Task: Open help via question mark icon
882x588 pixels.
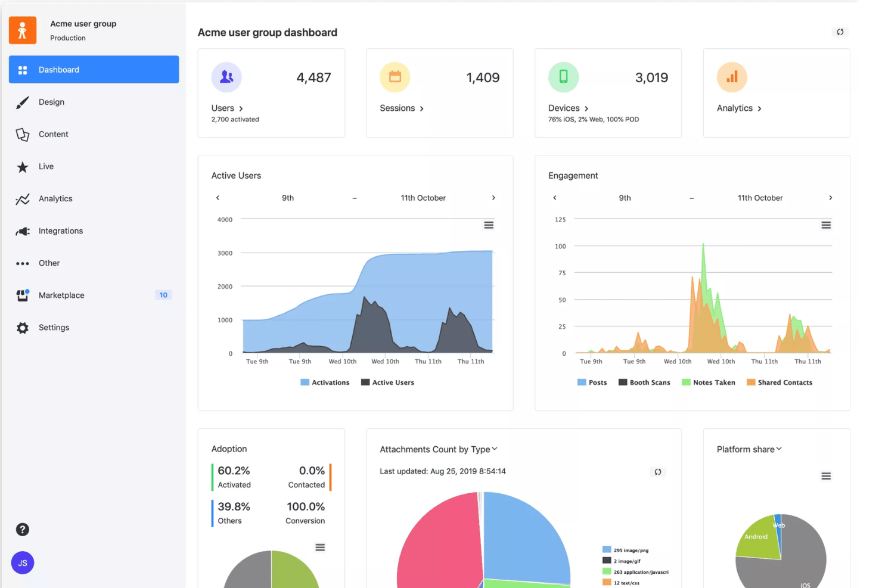Action: coord(23,530)
